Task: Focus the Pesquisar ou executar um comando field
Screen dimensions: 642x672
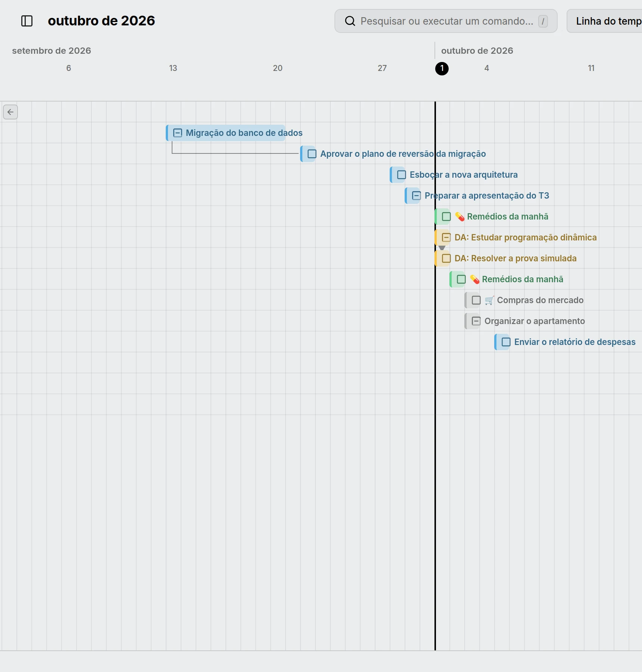Action: 446,21
